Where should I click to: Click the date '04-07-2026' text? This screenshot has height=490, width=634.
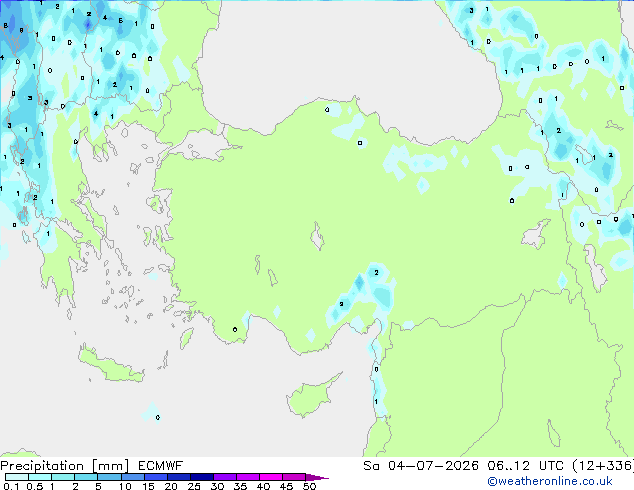click(x=433, y=466)
